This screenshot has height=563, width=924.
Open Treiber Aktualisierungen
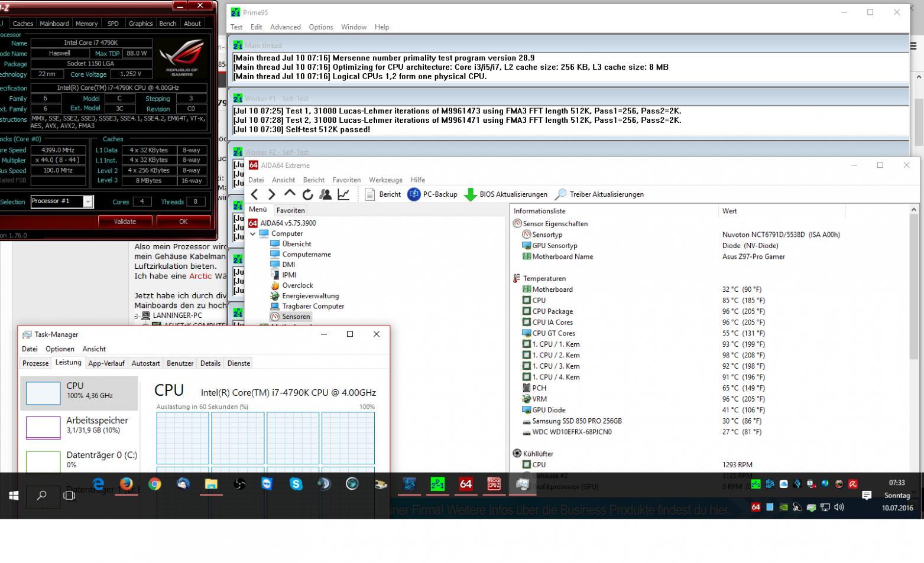[x=599, y=194]
